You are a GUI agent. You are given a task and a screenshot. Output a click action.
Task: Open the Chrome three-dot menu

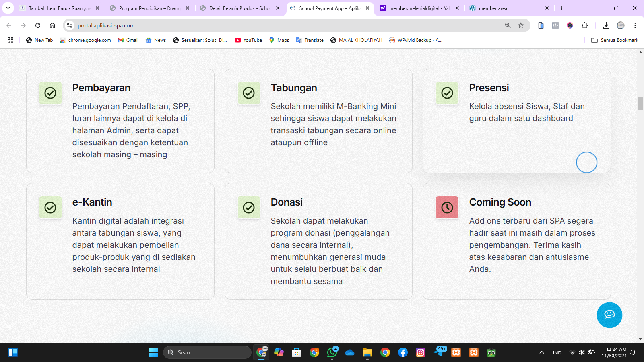pyautogui.click(x=635, y=25)
